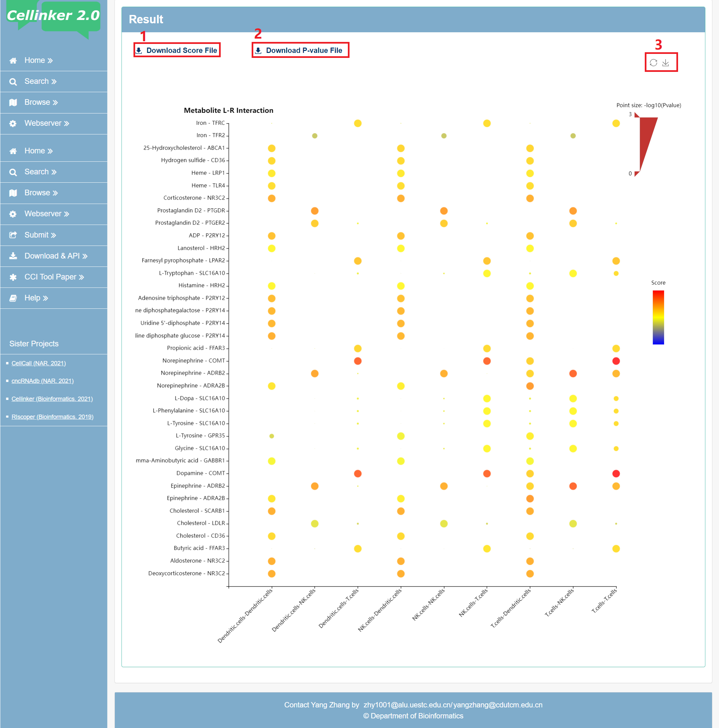This screenshot has height=728, width=719.
Task: Click the CCI Tool Paper asterisk icon
Action: click(13, 277)
